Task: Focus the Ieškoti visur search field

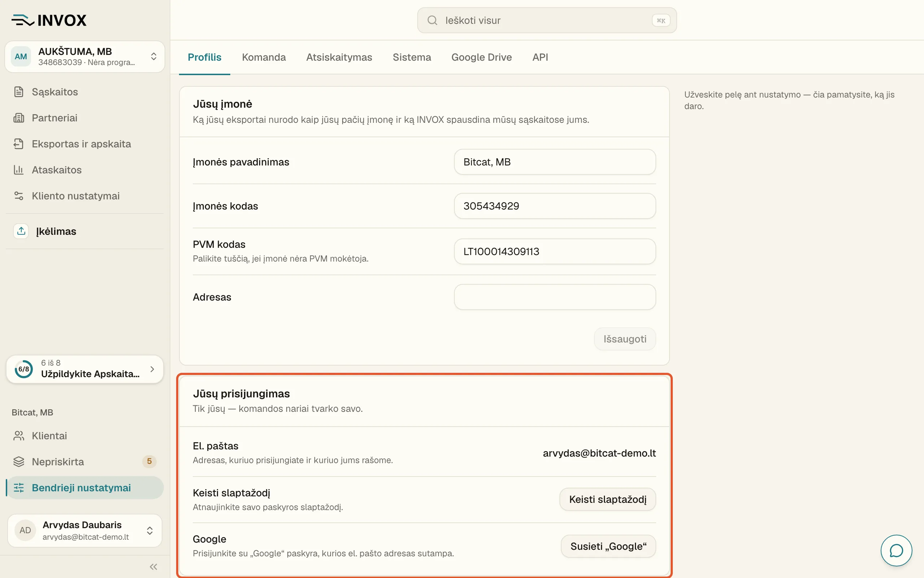Action: 547,20
